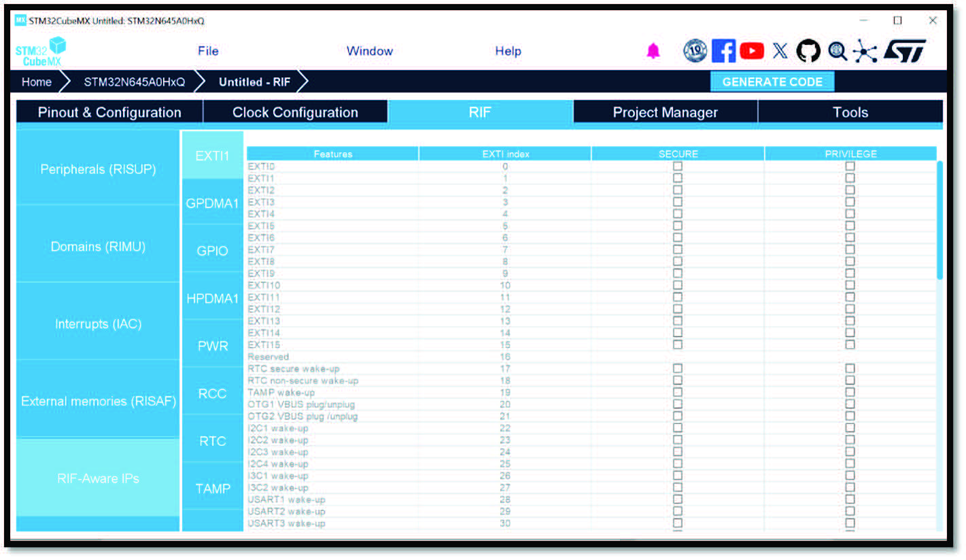The width and height of the screenshot is (966, 560).
Task: Enable PRIVILEGE for RTC non-secure wake-up
Action: coord(850,381)
